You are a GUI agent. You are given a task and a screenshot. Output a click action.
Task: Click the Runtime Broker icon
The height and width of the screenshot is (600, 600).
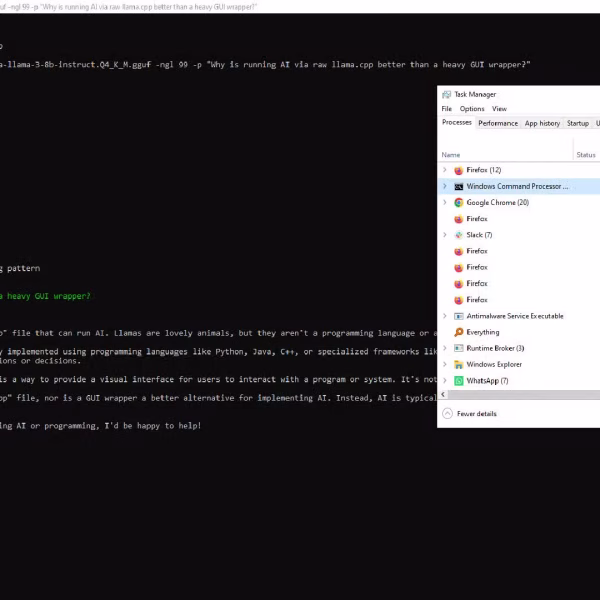pos(458,348)
